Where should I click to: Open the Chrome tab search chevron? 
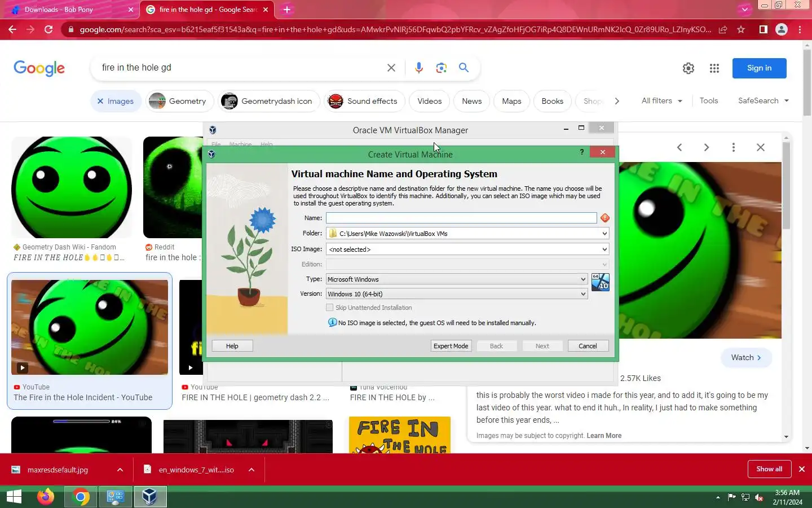(744, 9)
